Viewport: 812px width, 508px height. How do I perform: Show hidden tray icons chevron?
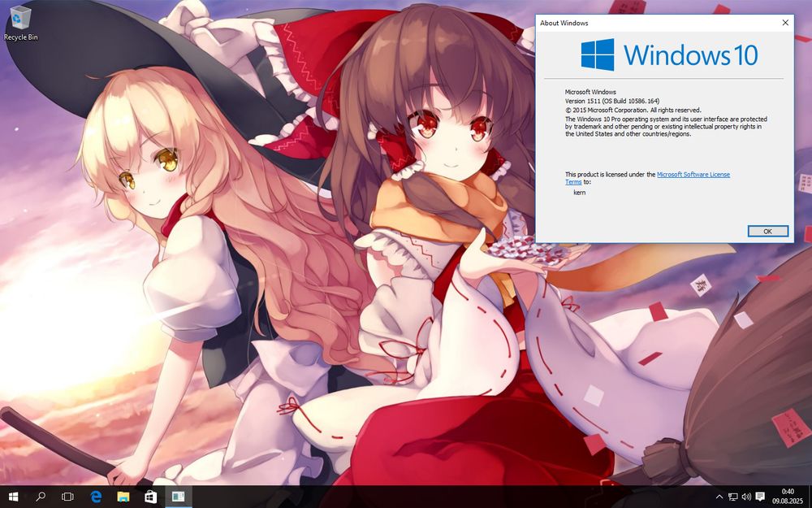[x=719, y=497]
